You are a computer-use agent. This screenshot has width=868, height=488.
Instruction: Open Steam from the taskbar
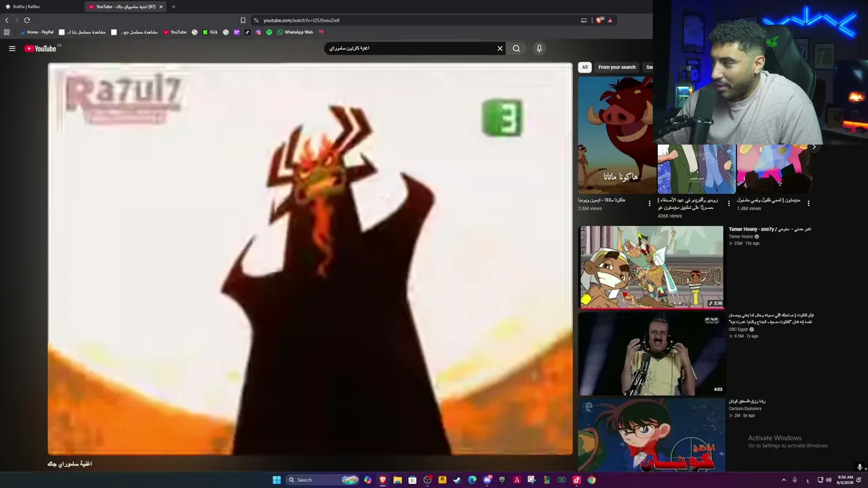[457, 480]
